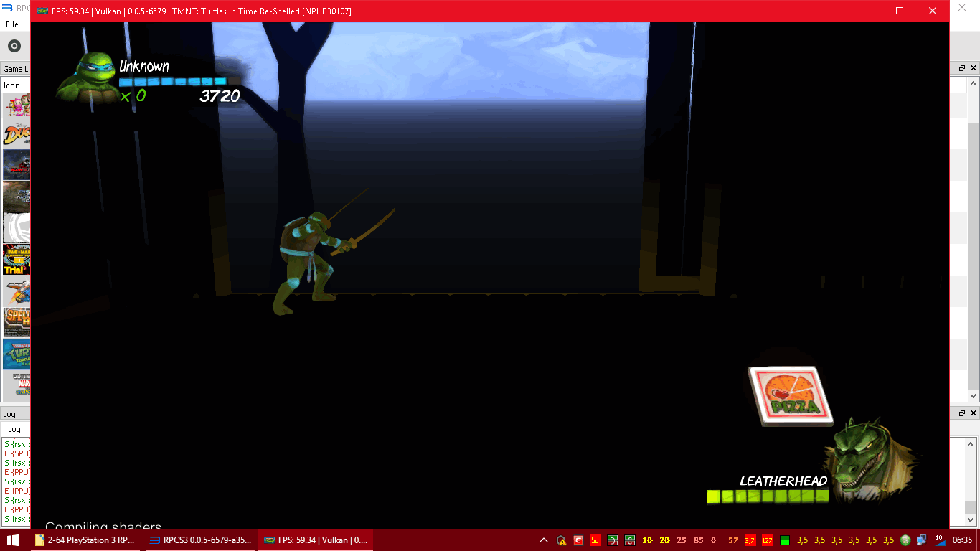Switch to the Log tab

[x=14, y=429]
